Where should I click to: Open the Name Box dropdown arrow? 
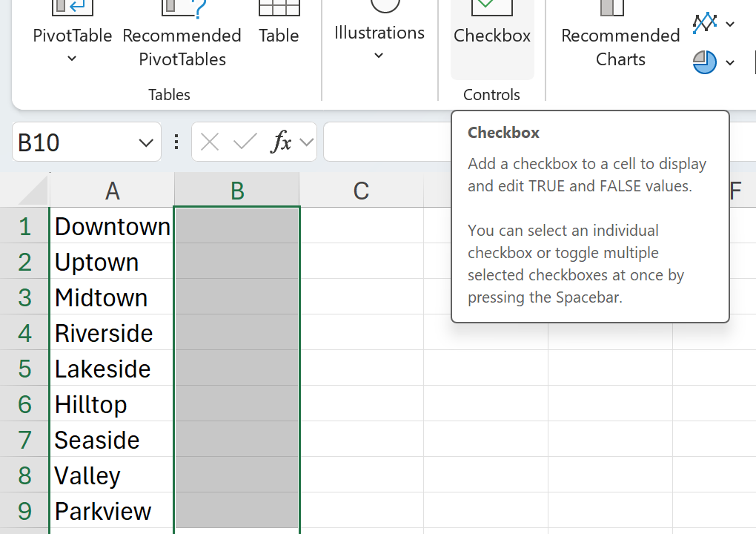click(146, 142)
